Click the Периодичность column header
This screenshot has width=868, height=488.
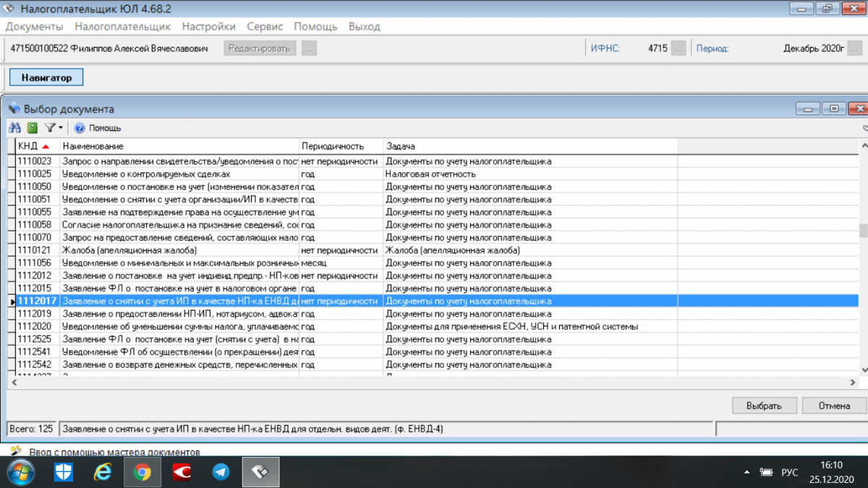click(x=340, y=146)
